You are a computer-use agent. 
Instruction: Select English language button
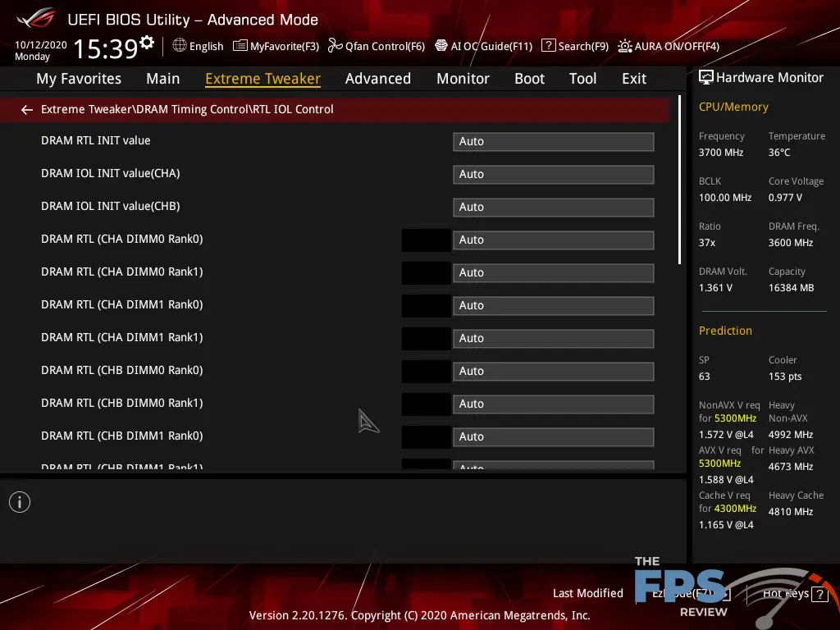[x=198, y=46]
